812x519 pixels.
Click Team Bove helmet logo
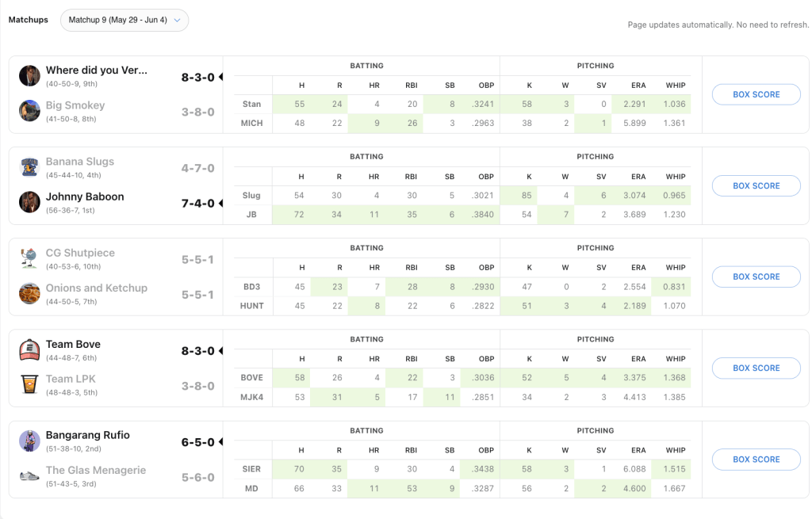point(29,349)
